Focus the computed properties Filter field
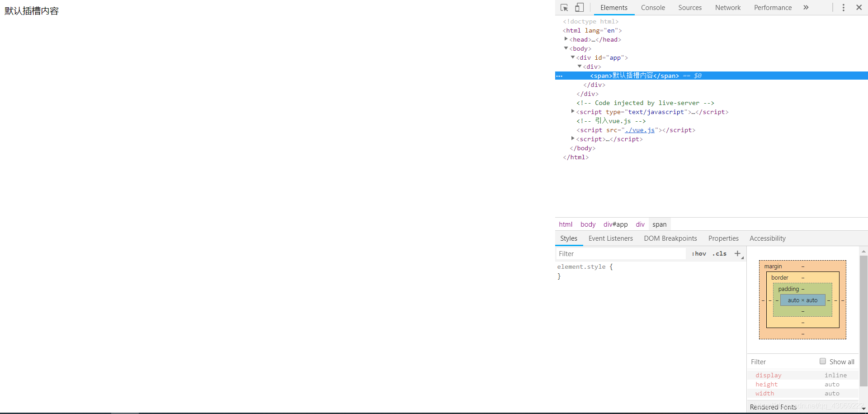The width and height of the screenshot is (868, 414). tap(782, 362)
